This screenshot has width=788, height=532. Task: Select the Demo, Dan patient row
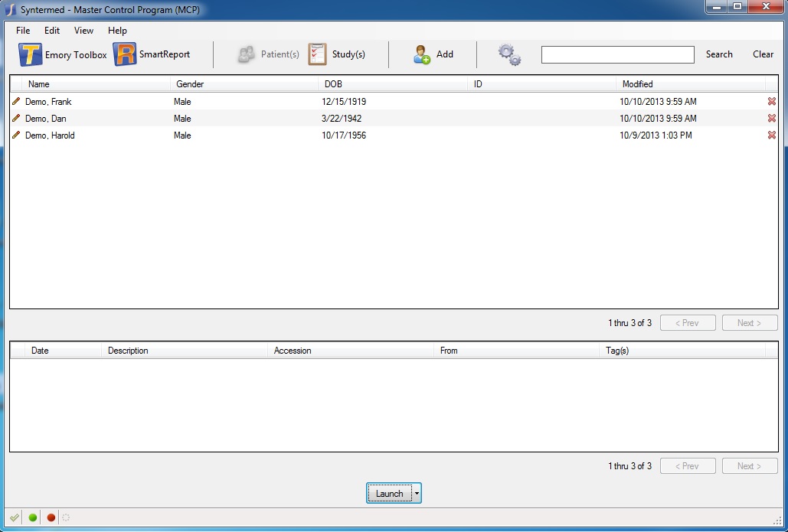[x=230, y=119]
